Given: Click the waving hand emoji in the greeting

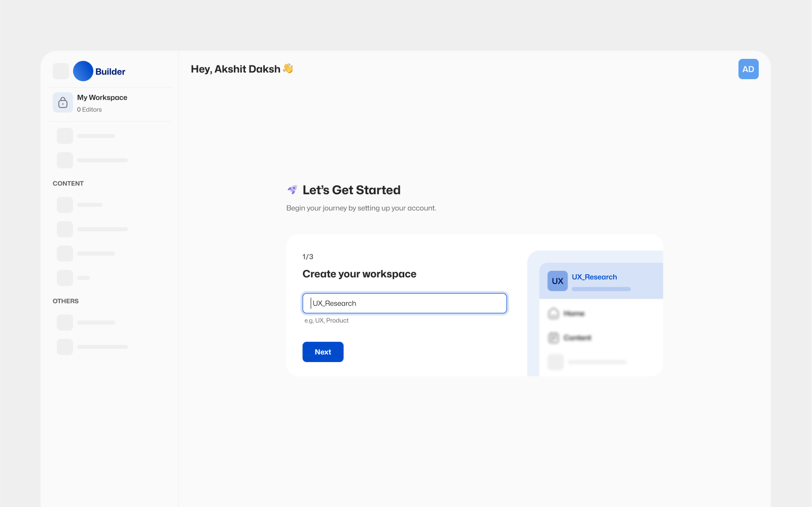Looking at the screenshot, I should click(287, 68).
